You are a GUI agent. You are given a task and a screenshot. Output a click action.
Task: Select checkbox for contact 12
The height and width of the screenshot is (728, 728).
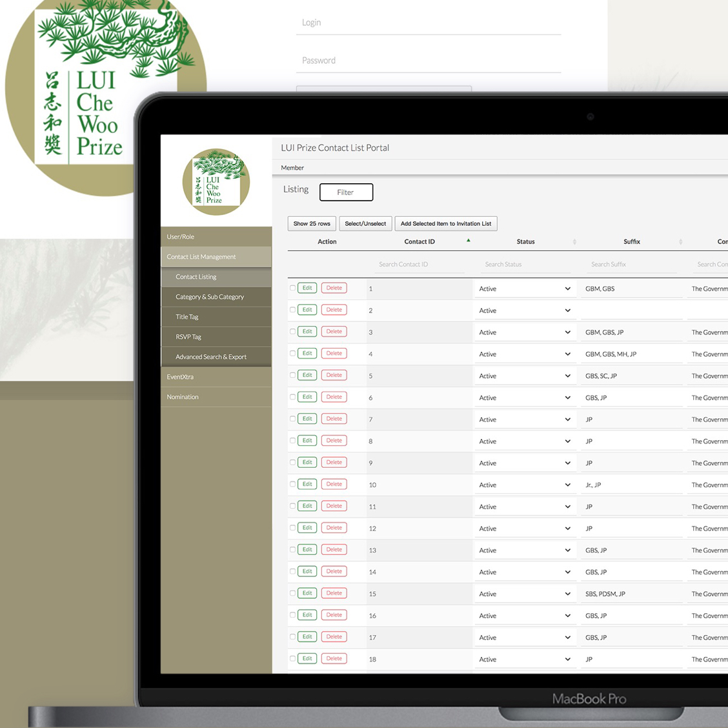coord(292,528)
